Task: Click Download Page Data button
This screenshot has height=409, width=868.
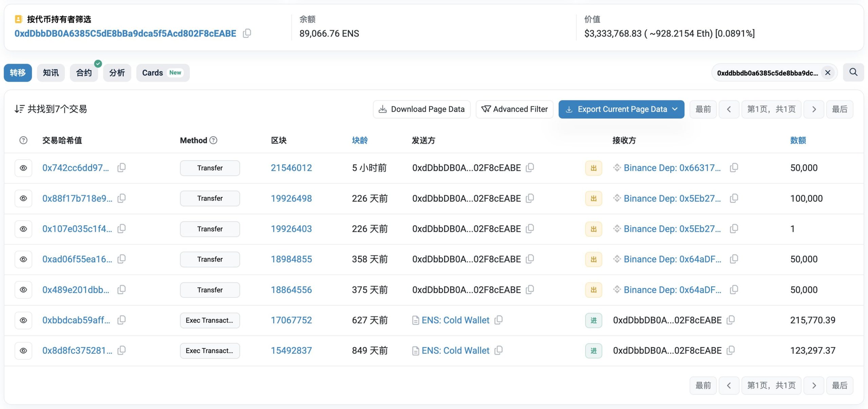Action: (421, 109)
